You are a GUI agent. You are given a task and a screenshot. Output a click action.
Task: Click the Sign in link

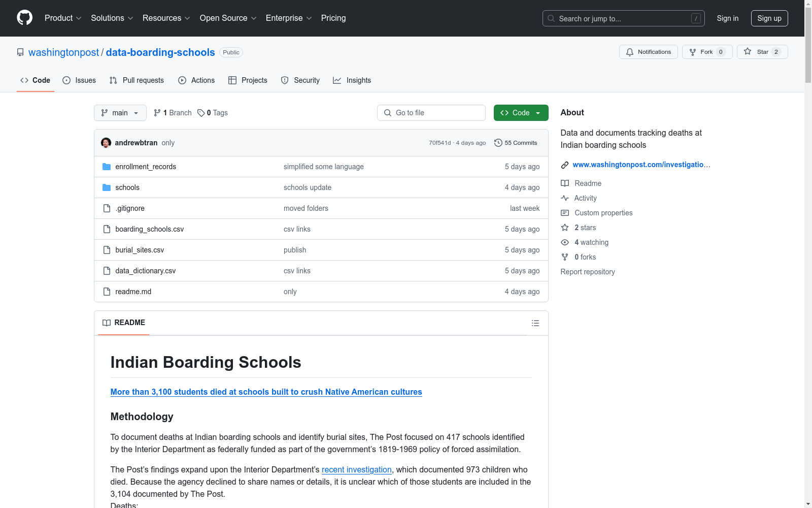[727, 18]
